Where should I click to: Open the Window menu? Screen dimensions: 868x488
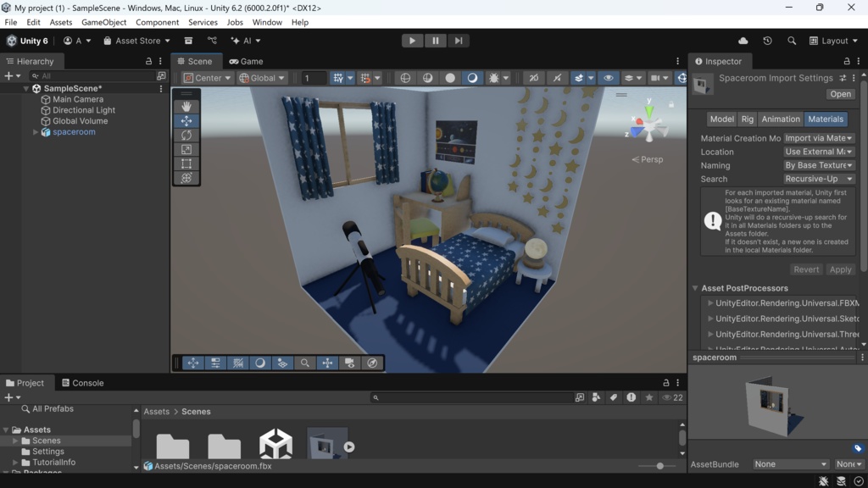(267, 22)
